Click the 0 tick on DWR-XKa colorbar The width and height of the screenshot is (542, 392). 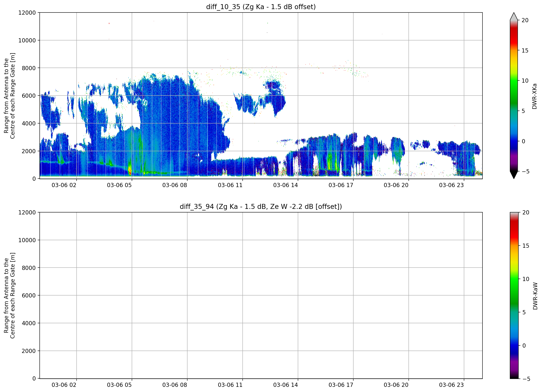tap(523, 141)
